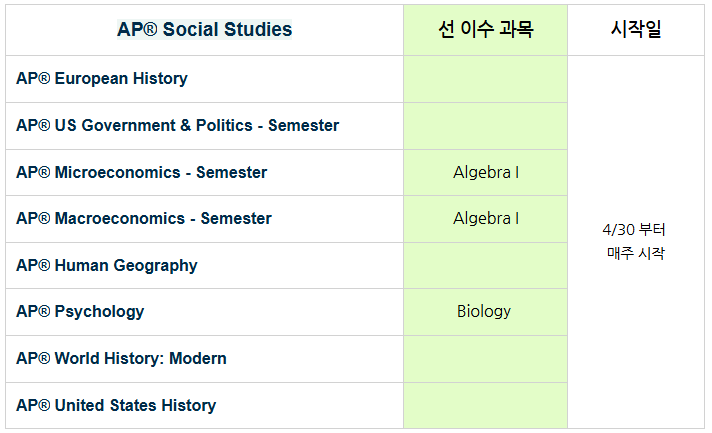Open AP® European History course
This screenshot has height=433, width=712.
point(102,79)
